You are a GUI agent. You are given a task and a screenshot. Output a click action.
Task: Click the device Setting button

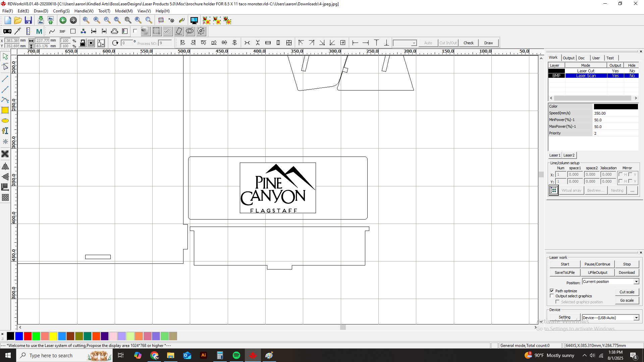point(565,317)
